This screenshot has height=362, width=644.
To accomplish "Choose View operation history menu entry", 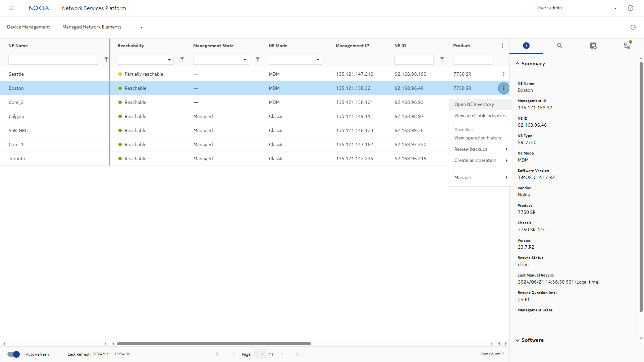I will (x=478, y=138).
